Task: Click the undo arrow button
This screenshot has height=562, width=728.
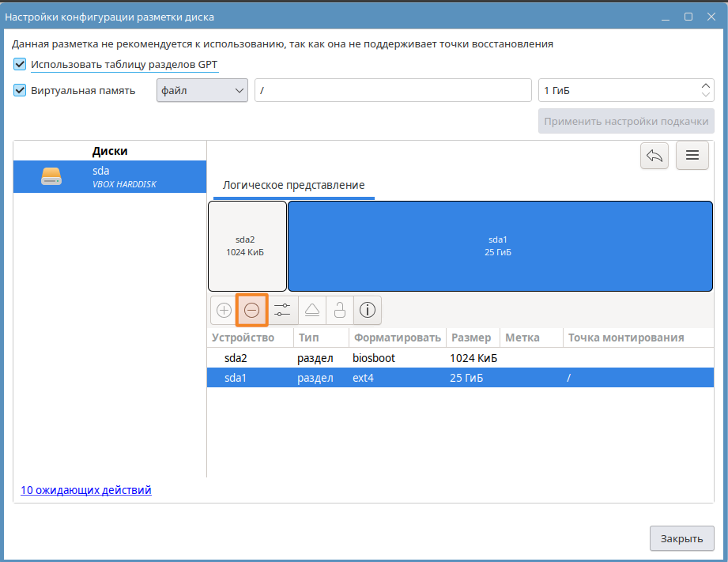Action: (654, 156)
